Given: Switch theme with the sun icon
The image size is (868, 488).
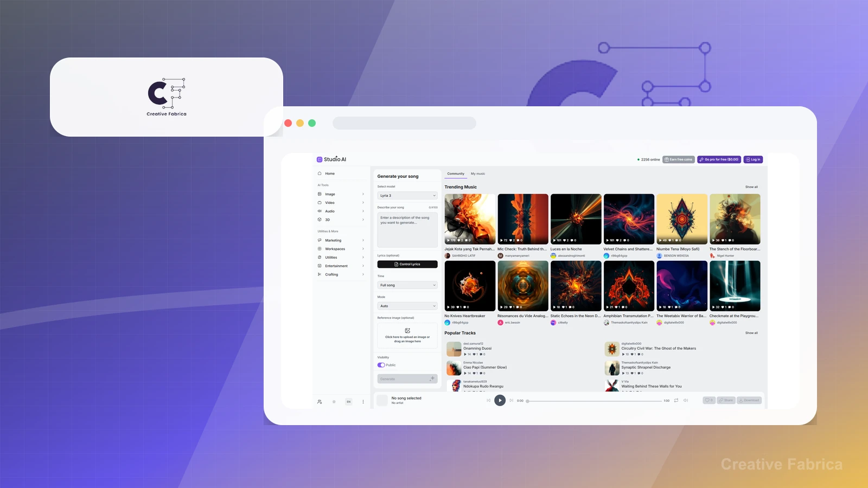Looking at the screenshot, I should [x=334, y=402].
